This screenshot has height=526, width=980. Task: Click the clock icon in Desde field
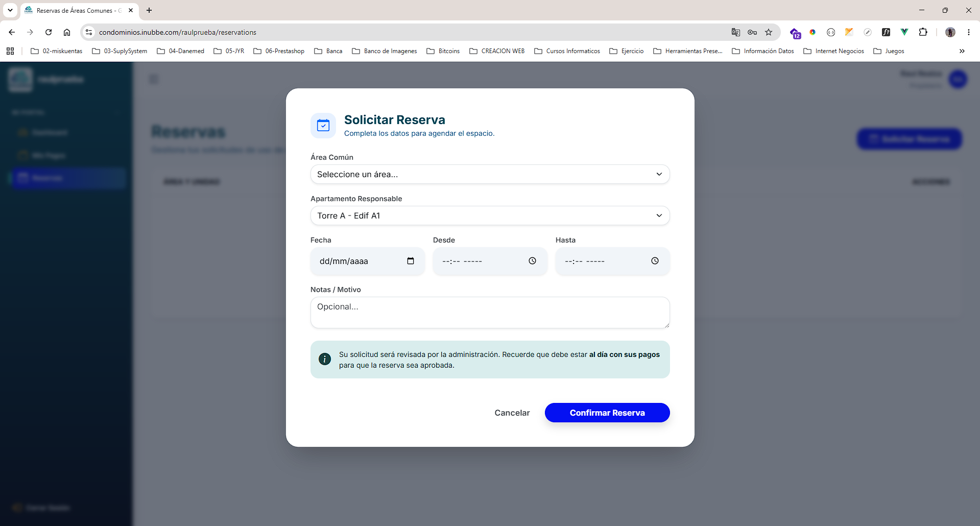pyautogui.click(x=532, y=261)
